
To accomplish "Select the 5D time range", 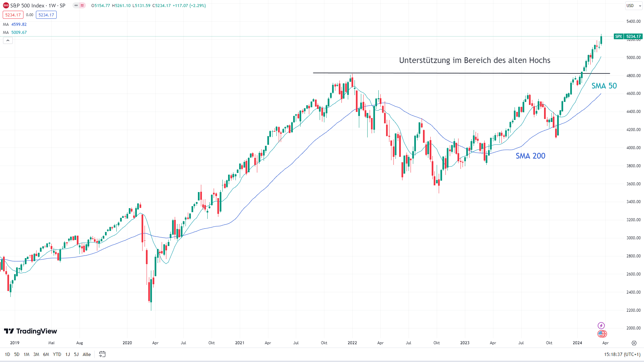I will [x=17, y=354].
